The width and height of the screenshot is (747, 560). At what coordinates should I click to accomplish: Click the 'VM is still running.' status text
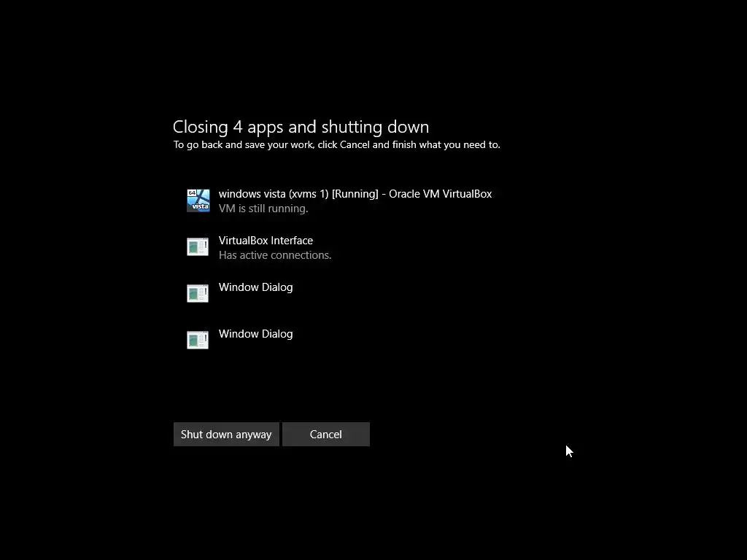(x=263, y=209)
